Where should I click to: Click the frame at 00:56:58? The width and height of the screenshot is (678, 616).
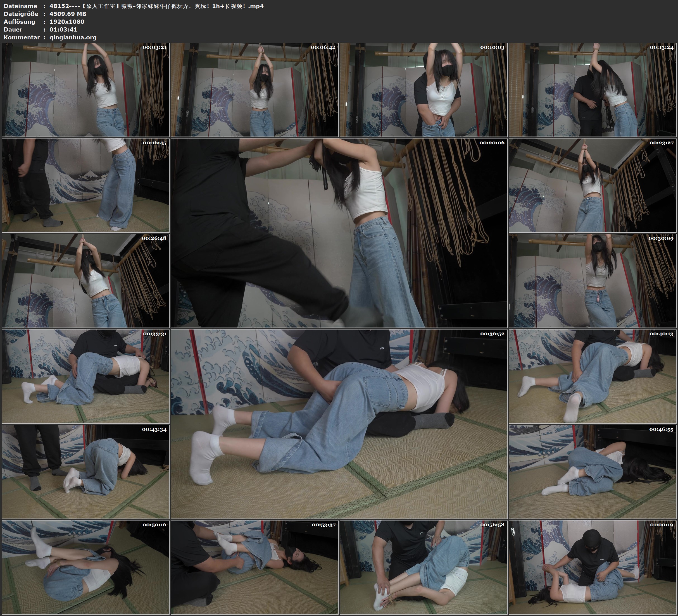tap(423, 567)
